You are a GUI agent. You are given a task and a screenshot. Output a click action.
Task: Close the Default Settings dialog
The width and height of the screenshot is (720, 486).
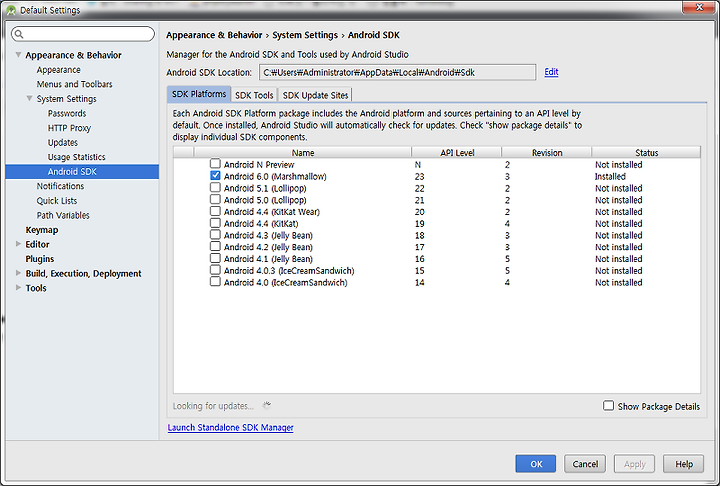click(699, 7)
